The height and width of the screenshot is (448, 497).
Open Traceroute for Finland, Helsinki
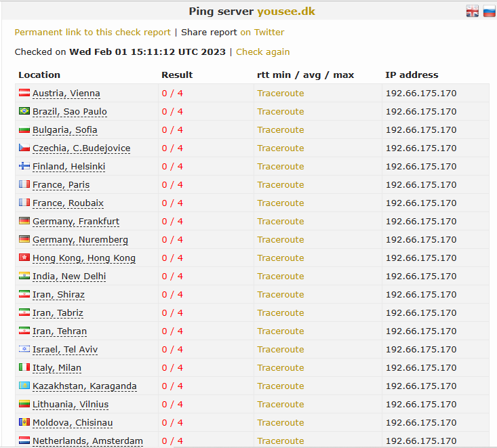[x=281, y=167]
